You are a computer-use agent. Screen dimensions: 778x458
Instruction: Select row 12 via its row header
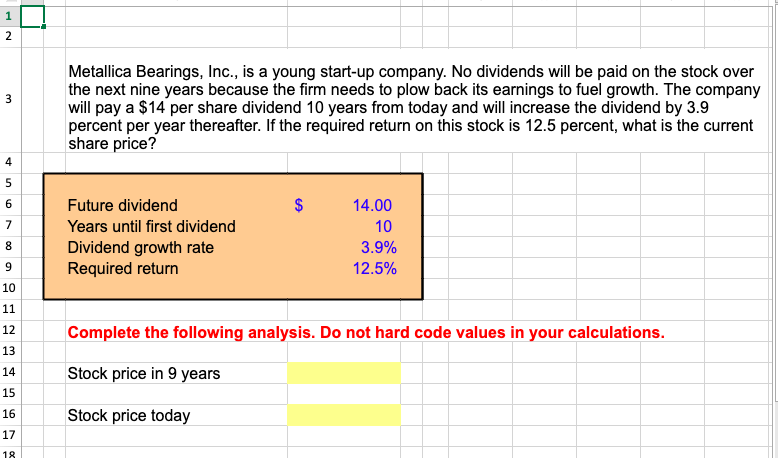(x=8, y=330)
